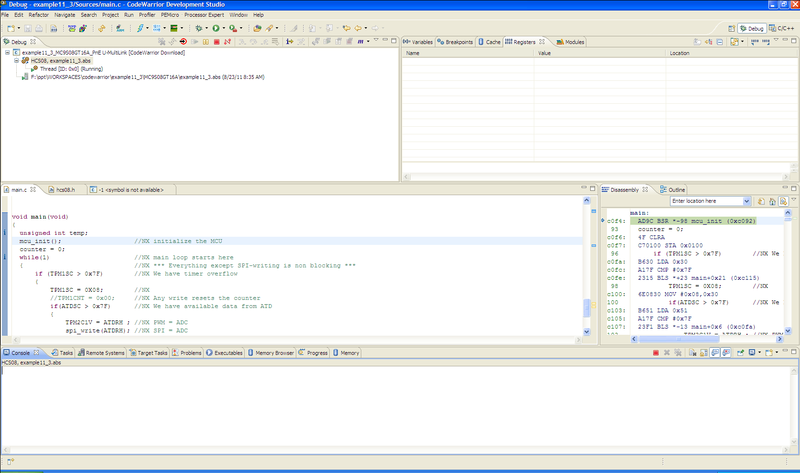800x473 pixels.
Task: Open the New file dropdown arrow
Action: click(x=19, y=29)
